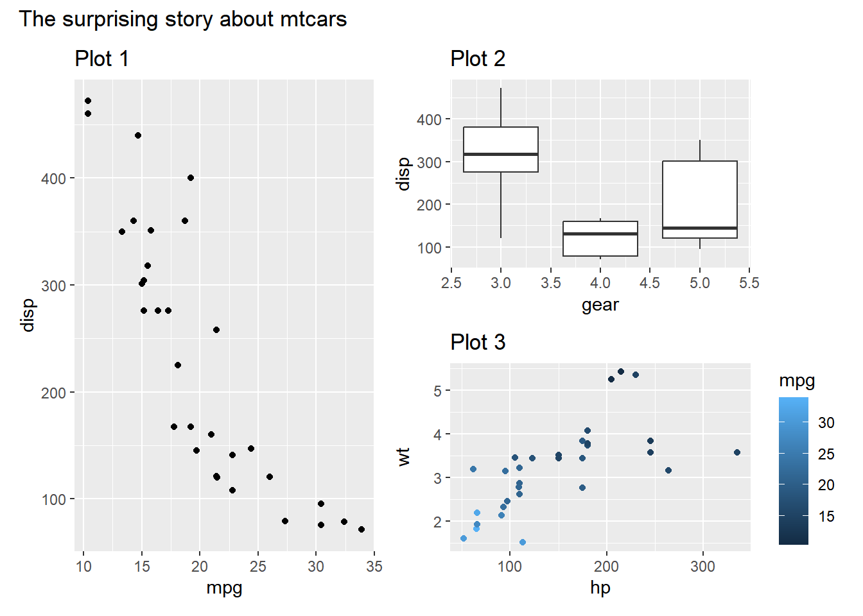Select the highest-hp point in Plot 3
The image size is (863, 616).
737,452
